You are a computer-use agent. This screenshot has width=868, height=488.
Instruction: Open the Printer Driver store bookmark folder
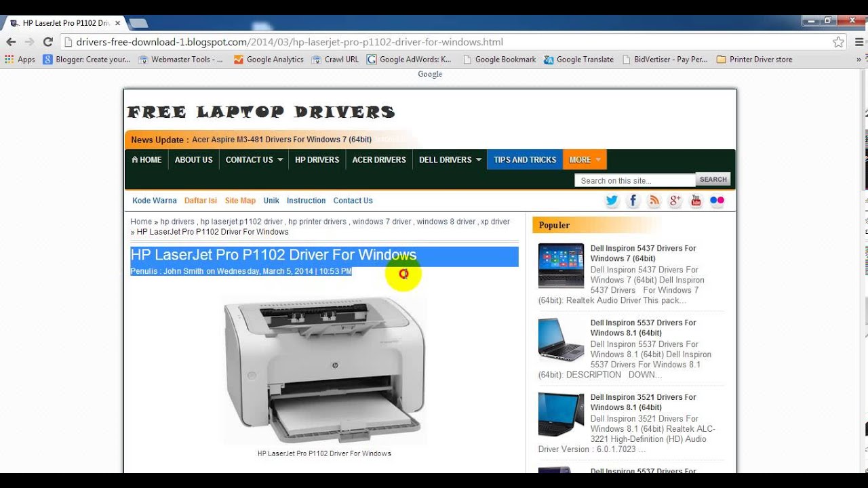point(754,60)
